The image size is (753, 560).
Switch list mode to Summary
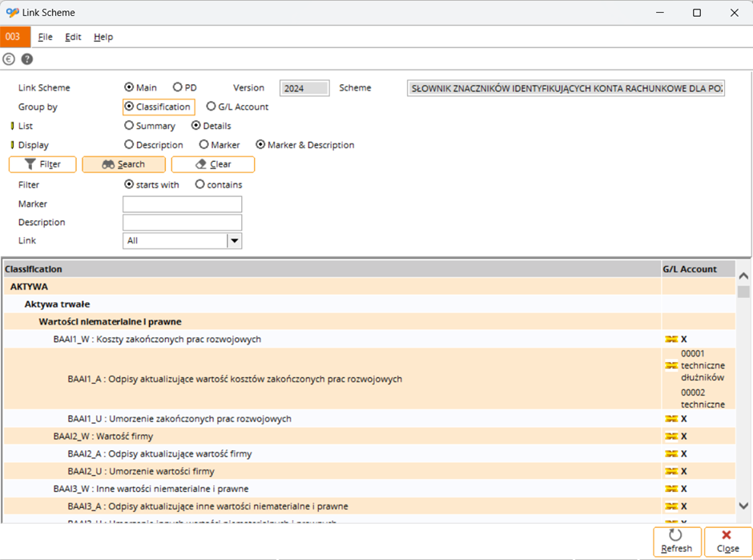click(129, 126)
